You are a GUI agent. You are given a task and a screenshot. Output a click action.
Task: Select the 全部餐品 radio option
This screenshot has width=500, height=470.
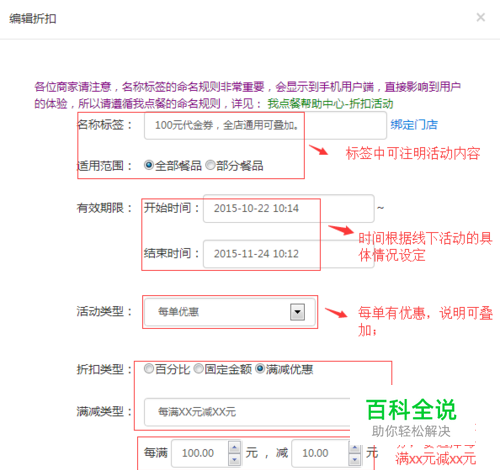149,165
